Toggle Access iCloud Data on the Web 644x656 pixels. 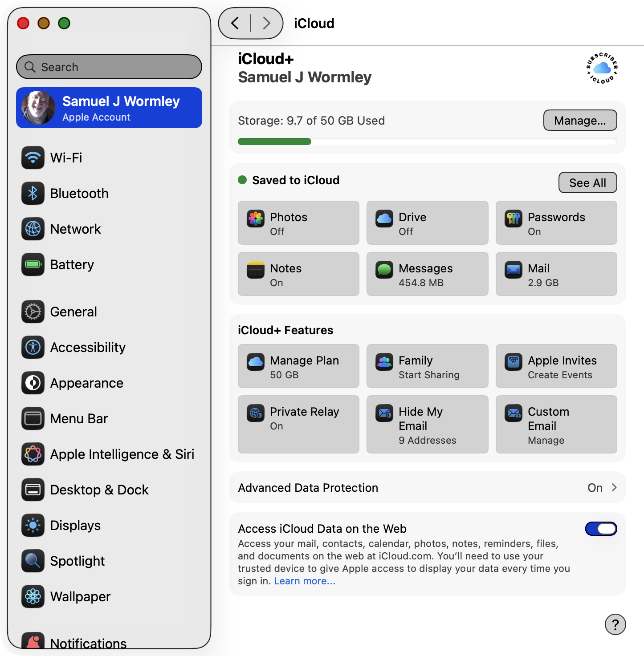[x=601, y=529]
